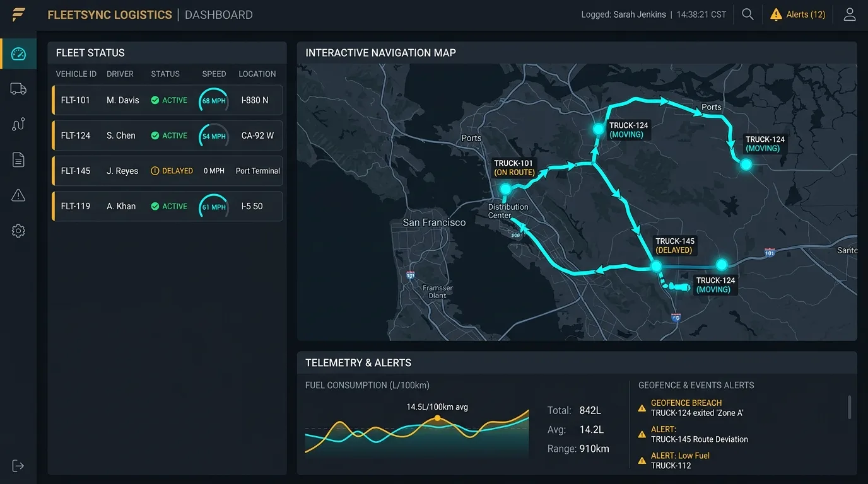Click the logout icon in sidebar

coord(18,466)
